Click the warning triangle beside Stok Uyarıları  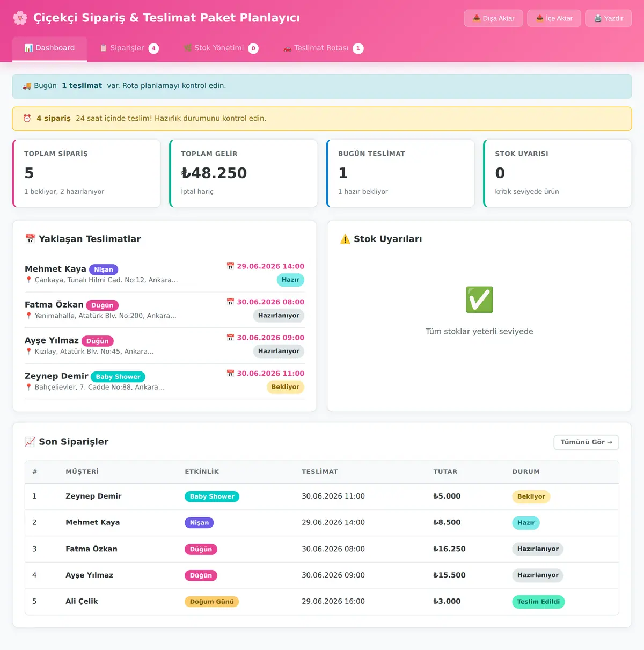[x=345, y=239]
